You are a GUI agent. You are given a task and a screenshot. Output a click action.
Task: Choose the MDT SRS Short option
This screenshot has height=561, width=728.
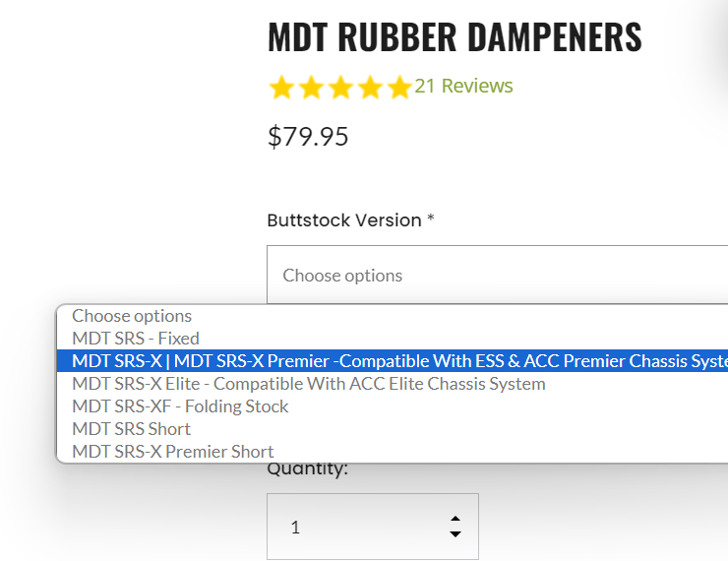point(131,429)
